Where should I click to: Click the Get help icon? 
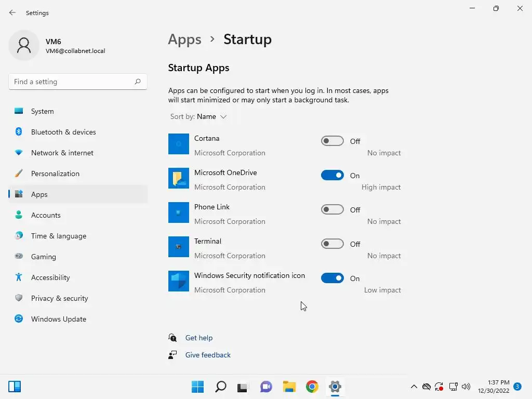[172, 338]
